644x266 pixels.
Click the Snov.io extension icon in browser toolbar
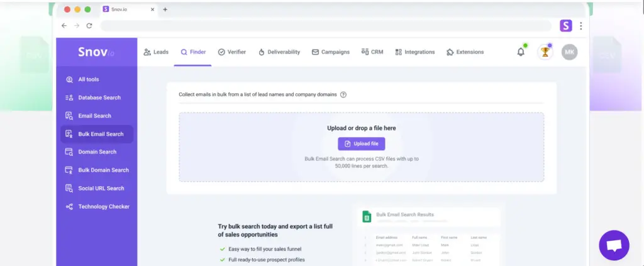566,26
